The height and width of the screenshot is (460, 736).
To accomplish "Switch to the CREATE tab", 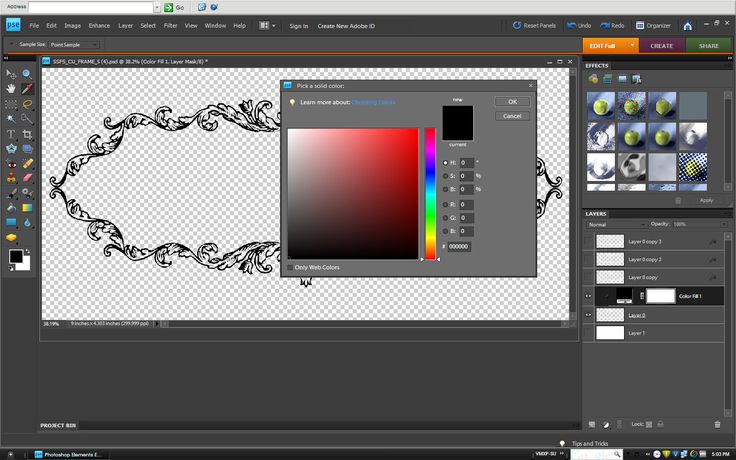I will pyautogui.click(x=661, y=45).
